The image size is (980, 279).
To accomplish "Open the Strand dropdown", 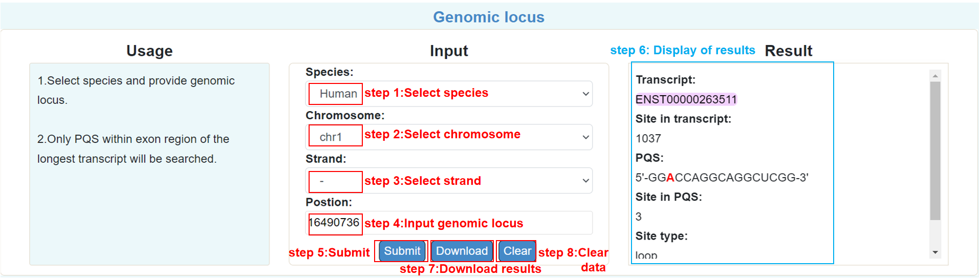I will tap(449, 181).
